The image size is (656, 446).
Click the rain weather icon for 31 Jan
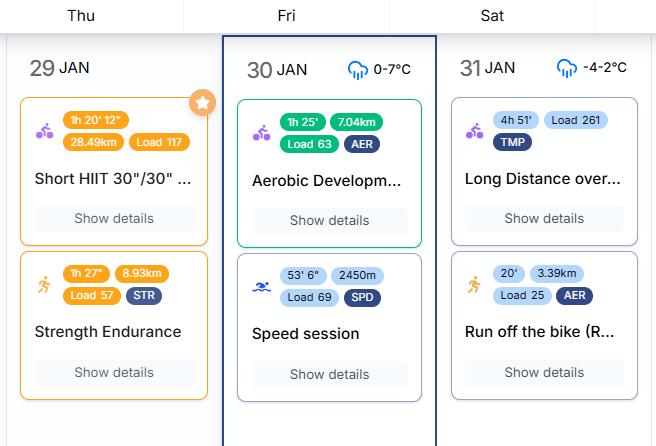(567, 68)
